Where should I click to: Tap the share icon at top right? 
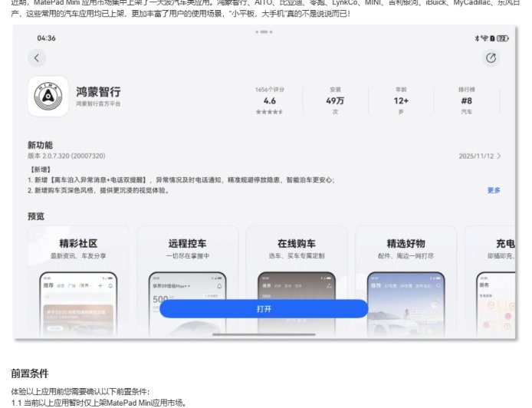tap(491, 58)
